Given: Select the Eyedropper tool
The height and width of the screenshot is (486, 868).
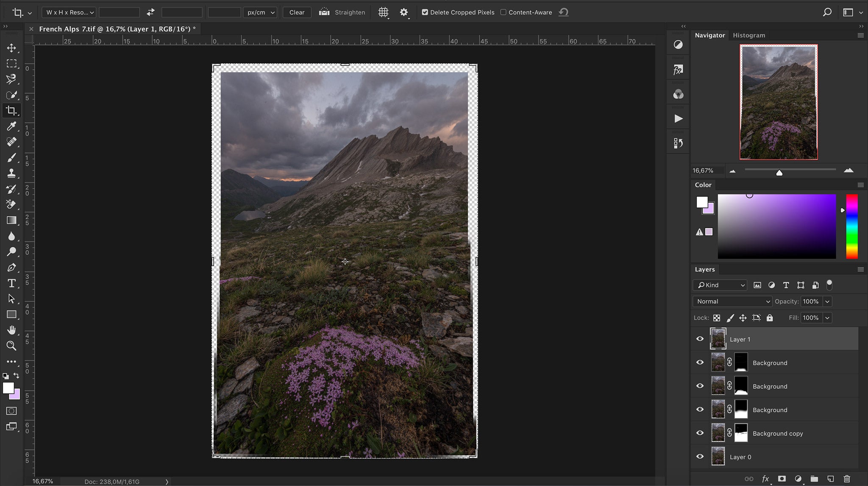Looking at the screenshot, I should point(12,126).
